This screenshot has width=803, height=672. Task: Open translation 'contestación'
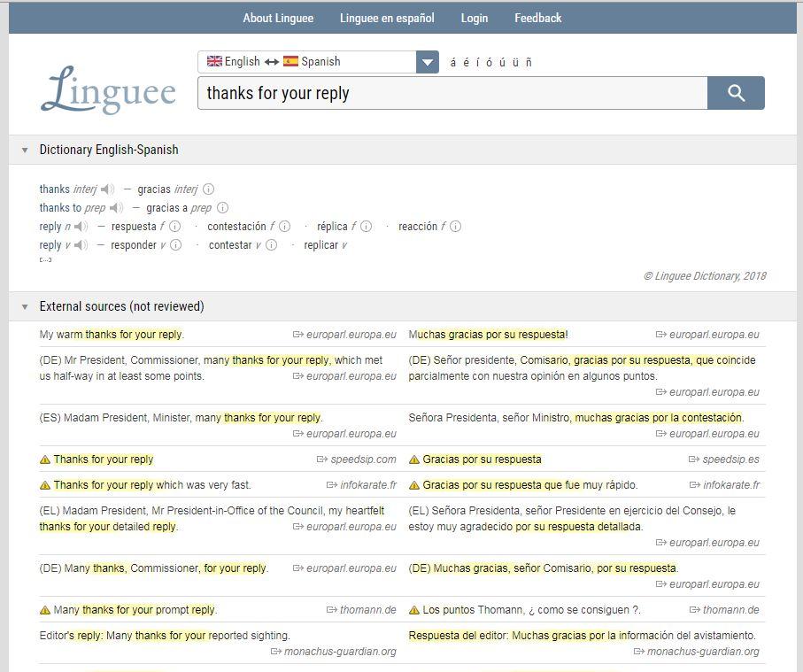tap(236, 227)
